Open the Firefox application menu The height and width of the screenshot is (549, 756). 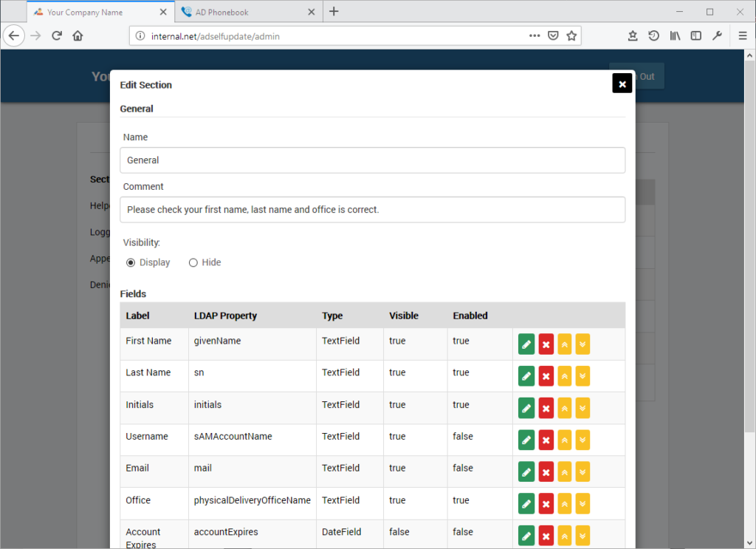coord(740,35)
